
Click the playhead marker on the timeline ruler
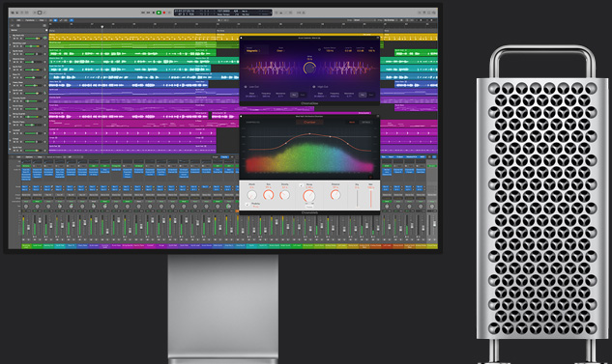(102, 27)
